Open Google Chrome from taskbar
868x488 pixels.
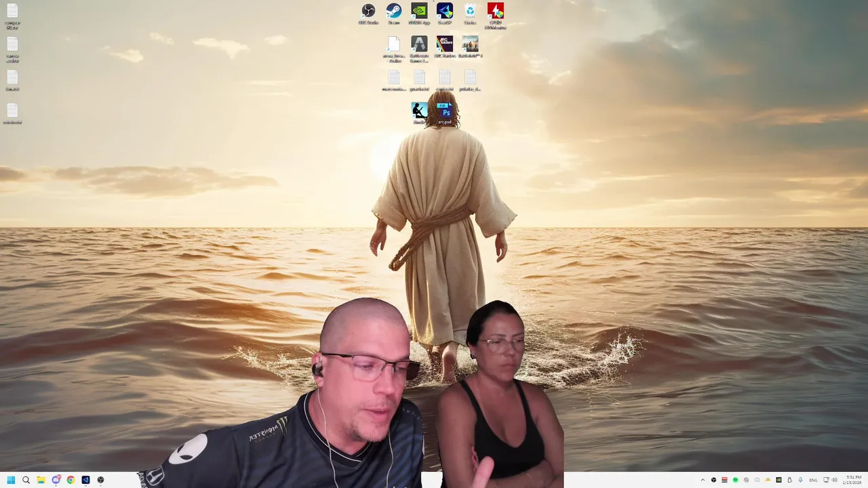71,480
